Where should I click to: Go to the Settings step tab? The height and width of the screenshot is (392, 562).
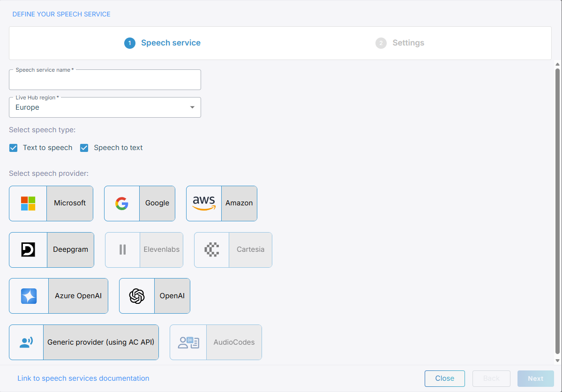[x=400, y=43]
